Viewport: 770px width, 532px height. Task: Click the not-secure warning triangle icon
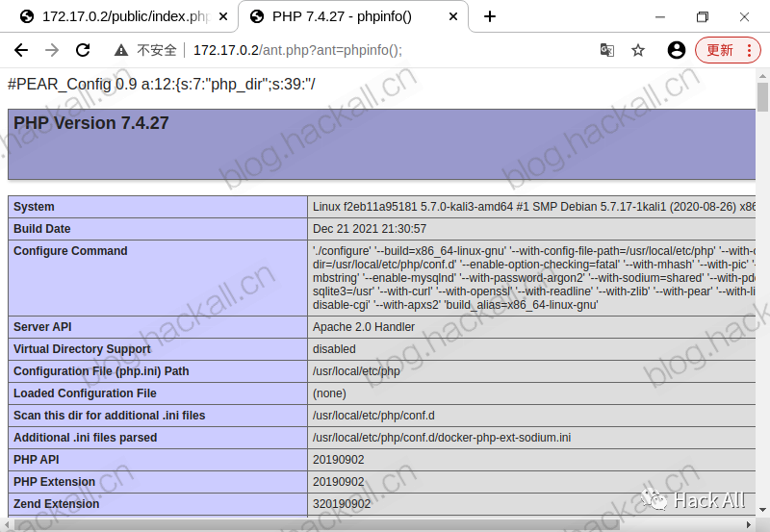click(x=121, y=50)
